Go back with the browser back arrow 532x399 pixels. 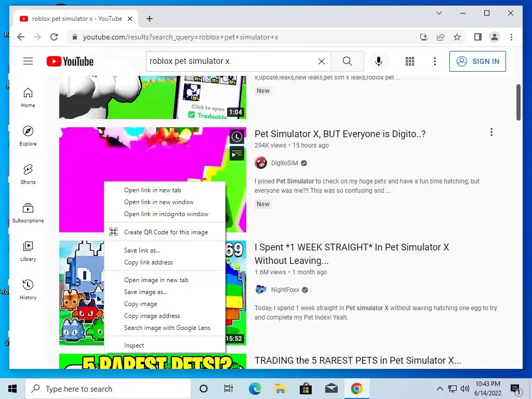21,37
